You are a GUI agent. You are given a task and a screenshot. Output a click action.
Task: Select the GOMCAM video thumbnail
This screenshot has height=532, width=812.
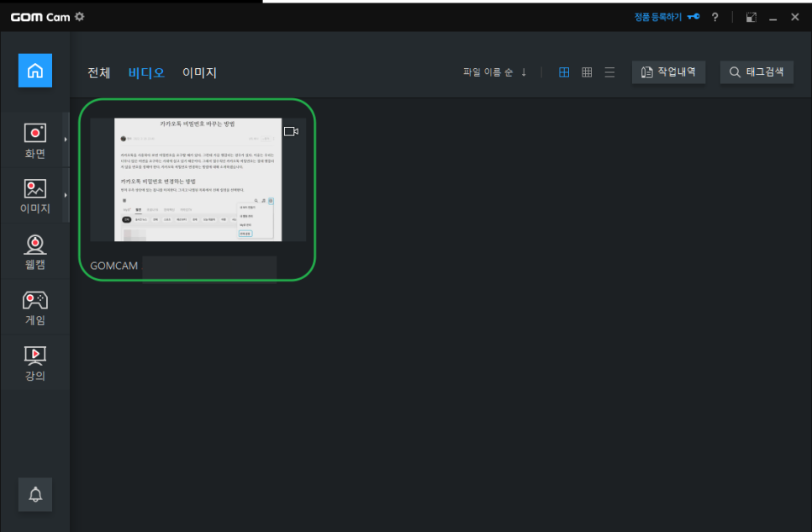198,179
